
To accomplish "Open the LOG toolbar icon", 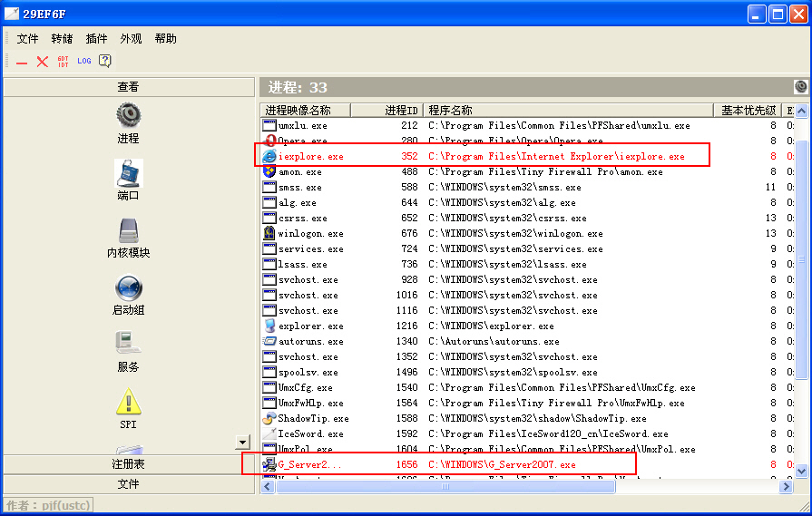I will pyautogui.click(x=83, y=61).
